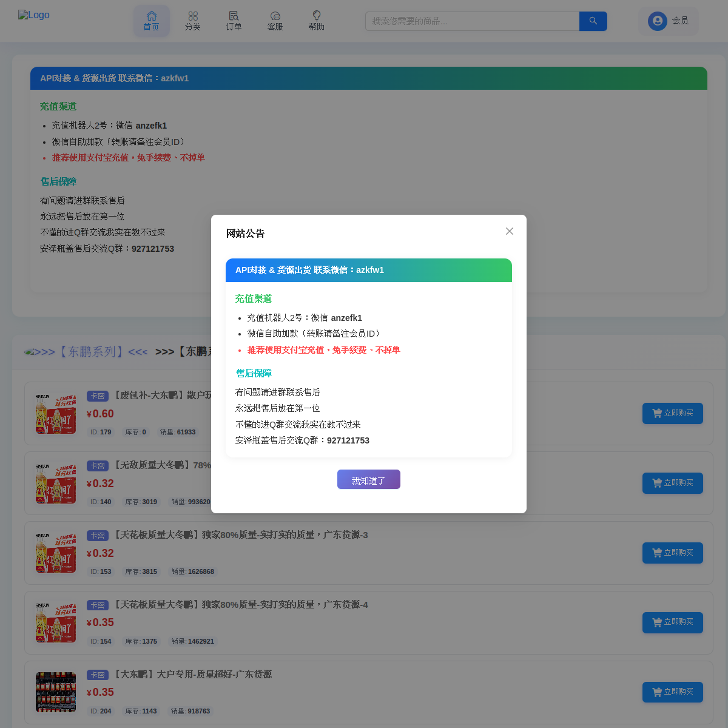Open thumbnail of 大户专用 product
The image size is (728, 728).
(56, 692)
